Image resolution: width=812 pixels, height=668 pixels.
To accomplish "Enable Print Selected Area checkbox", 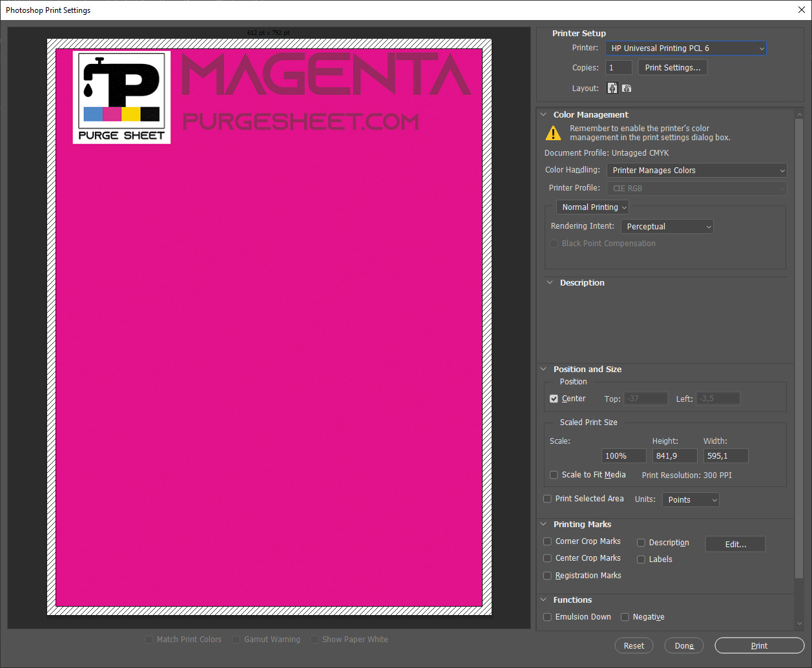I will tap(547, 499).
